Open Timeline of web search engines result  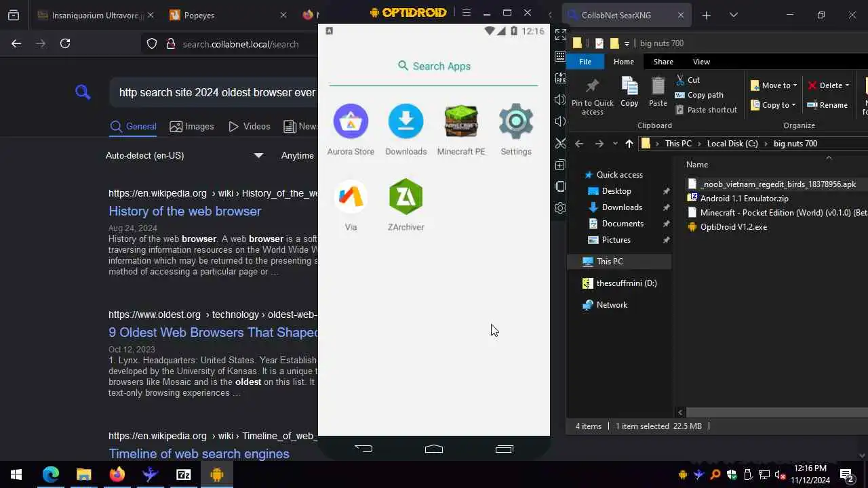pos(199,453)
